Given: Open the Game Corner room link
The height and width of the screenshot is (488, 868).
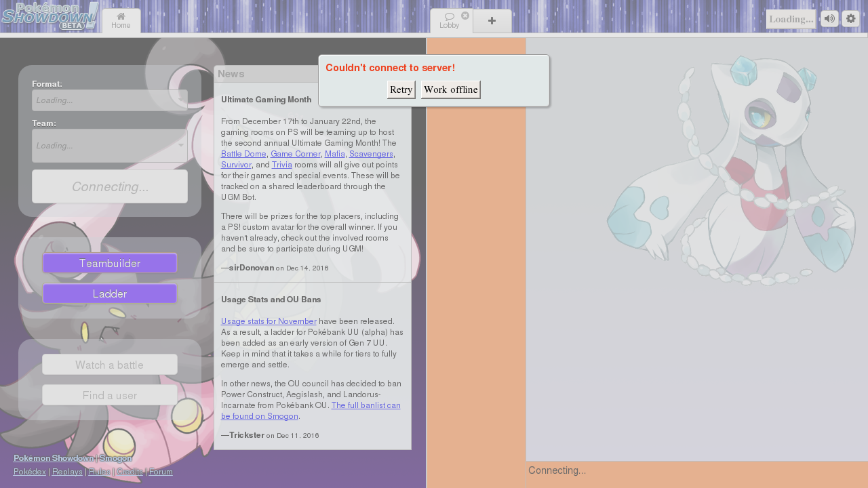Looking at the screenshot, I should point(296,154).
